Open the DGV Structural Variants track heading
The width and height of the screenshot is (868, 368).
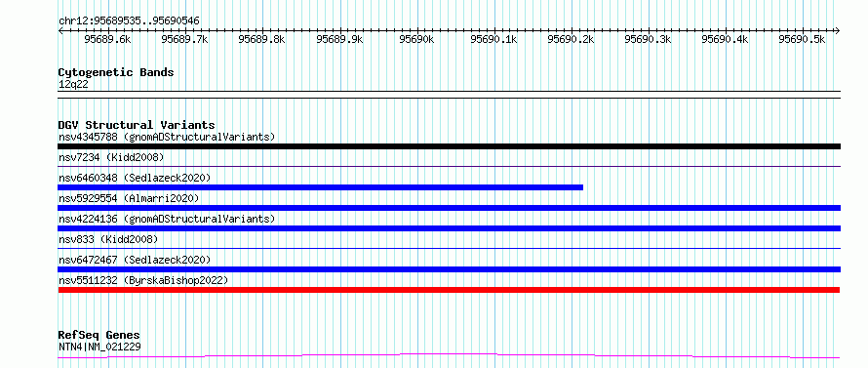click(x=137, y=125)
